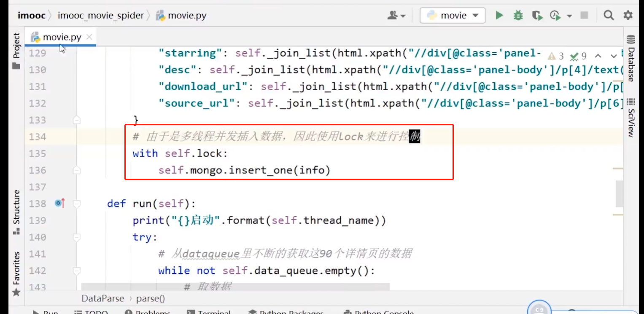Go to next highlighted error arrow
This screenshot has height=314, width=644.
614,56
